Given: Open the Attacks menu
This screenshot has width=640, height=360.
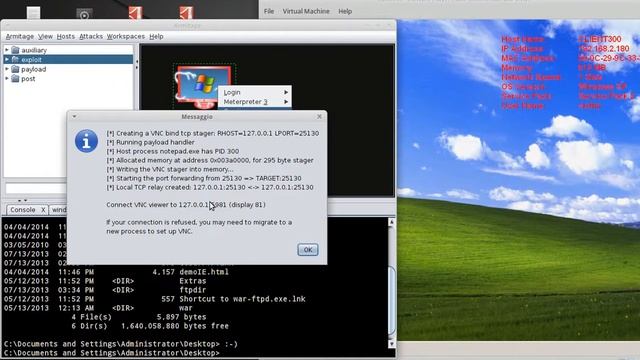Looking at the screenshot, I should tap(91, 36).
